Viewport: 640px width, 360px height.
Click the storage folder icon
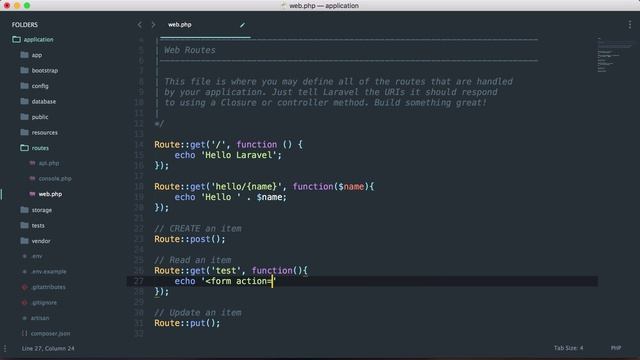point(24,210)
